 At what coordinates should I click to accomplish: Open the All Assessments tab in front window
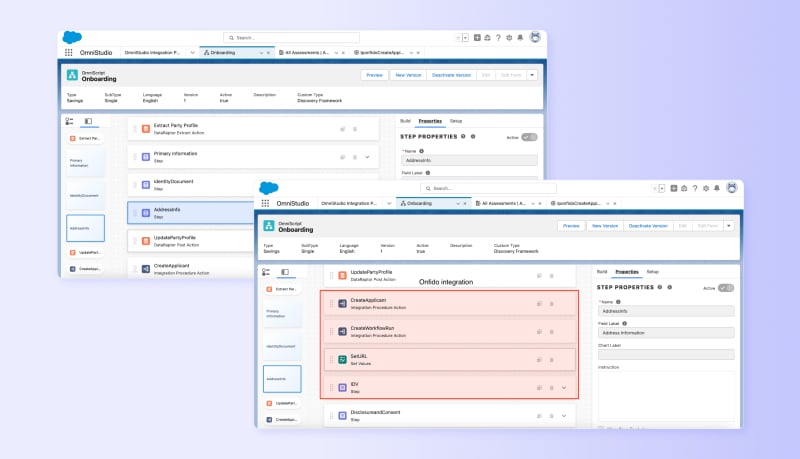tap(503, 203)
